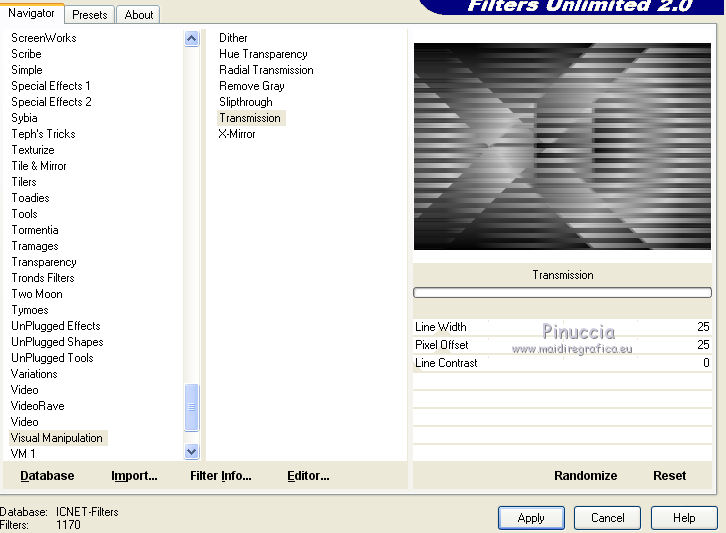
Task: Select the Tymoes category
Action: (x=30, y=310)
